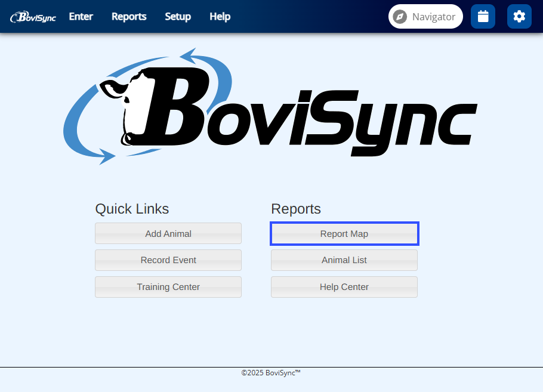543x392 pixels.
Task: Click the large BoviSync cow logo
Action: 270,107
